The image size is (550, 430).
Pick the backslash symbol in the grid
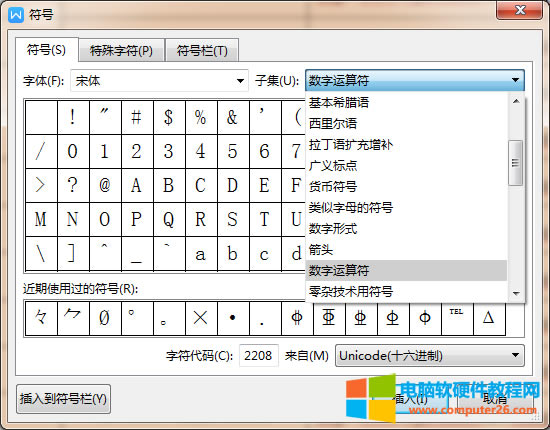coord(41,254)
